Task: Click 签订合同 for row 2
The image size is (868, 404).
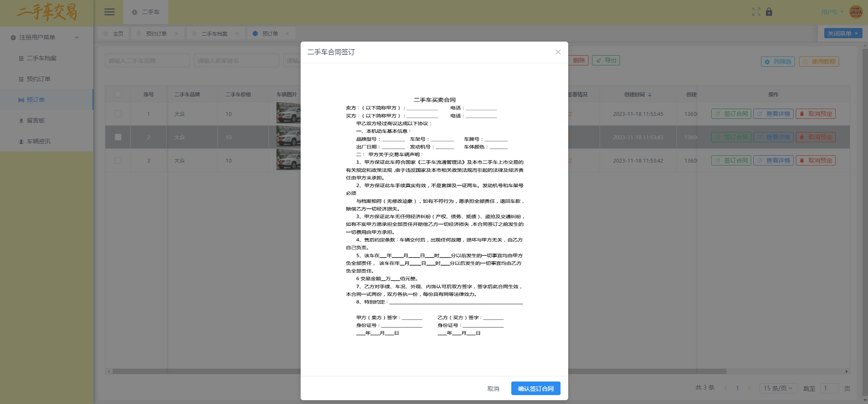Action: [x=731, y=137]
